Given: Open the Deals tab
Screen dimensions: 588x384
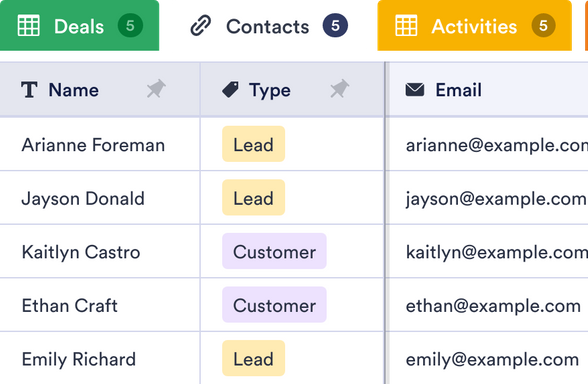Looking at the screenshot, I should [80, 26].
